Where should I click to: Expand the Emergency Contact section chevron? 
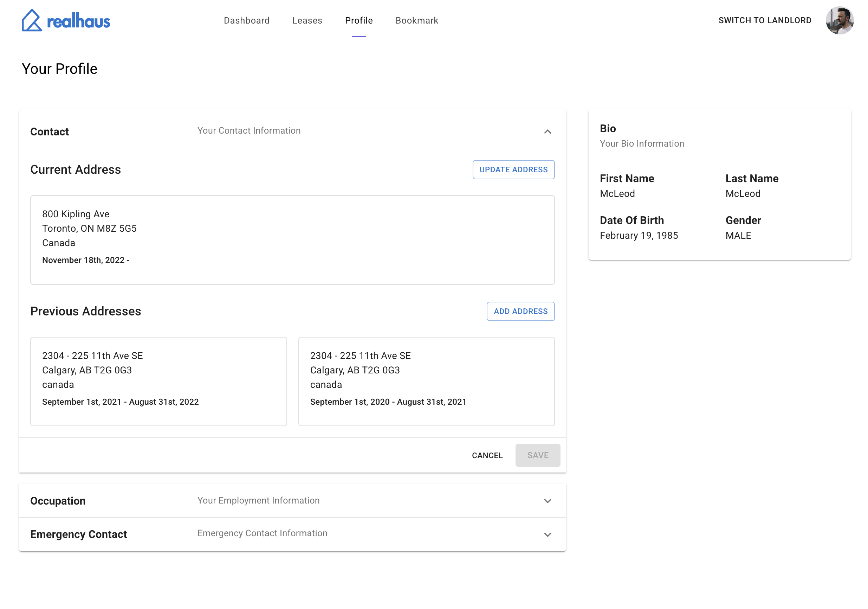coord(548,534)
